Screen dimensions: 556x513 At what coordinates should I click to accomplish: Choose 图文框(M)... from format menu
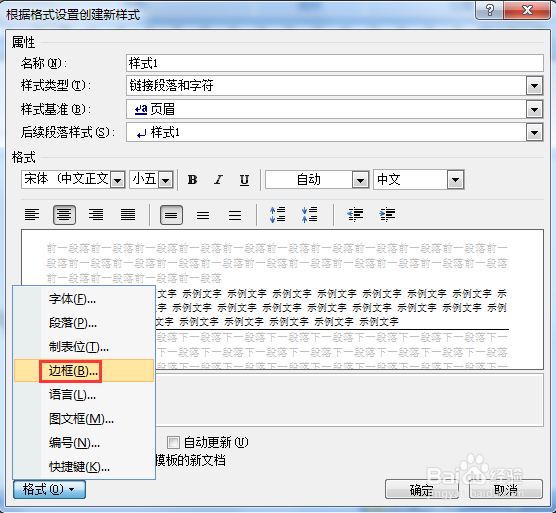pos(84,419)
